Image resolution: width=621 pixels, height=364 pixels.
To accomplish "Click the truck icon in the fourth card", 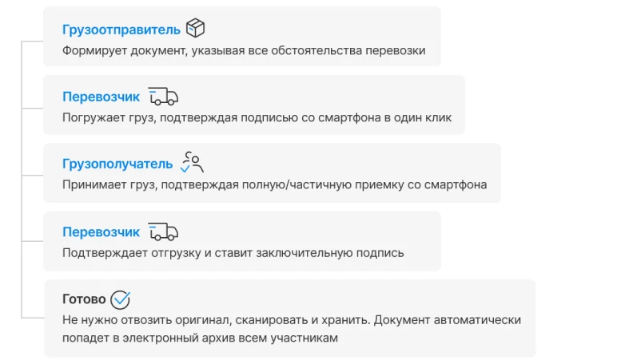I will click(x=163, y=231).
